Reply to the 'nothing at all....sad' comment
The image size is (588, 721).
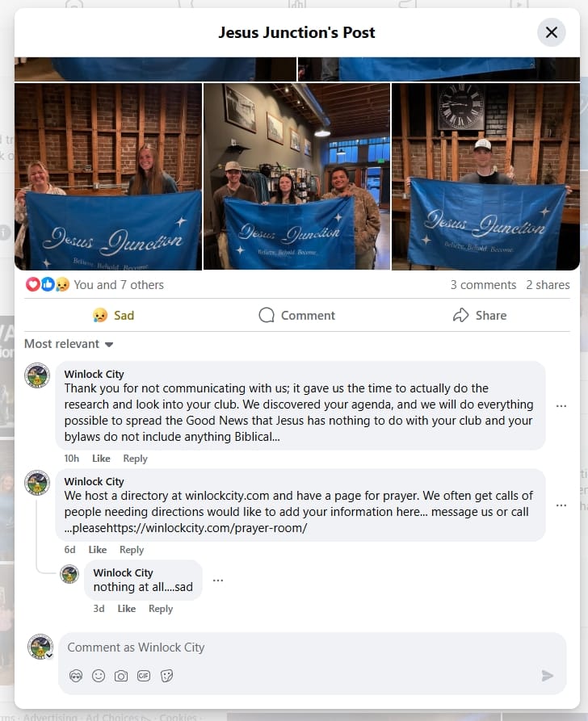(161, 609)
